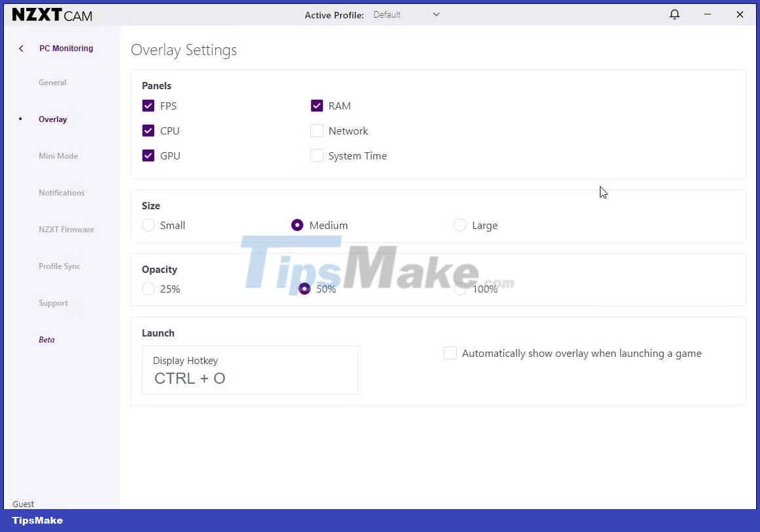
Task: Open the Beta section
Action: pyautogui.click(x=47, y=340)
